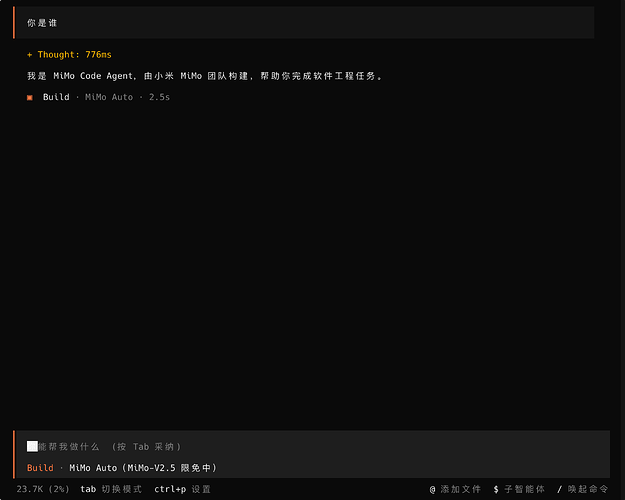Click the ctrl+p 设置 shortcut hint

pos(183,489)
